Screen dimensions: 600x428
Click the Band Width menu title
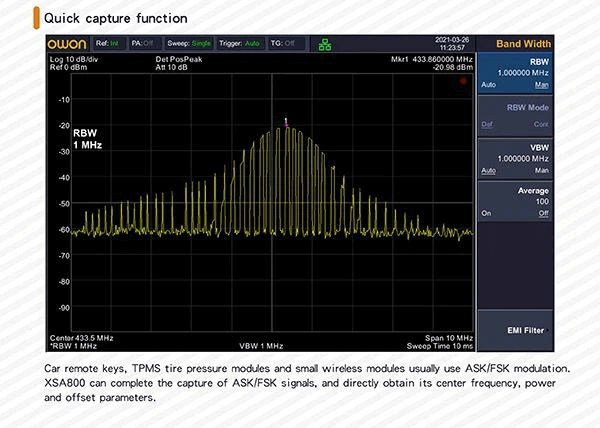515,43
